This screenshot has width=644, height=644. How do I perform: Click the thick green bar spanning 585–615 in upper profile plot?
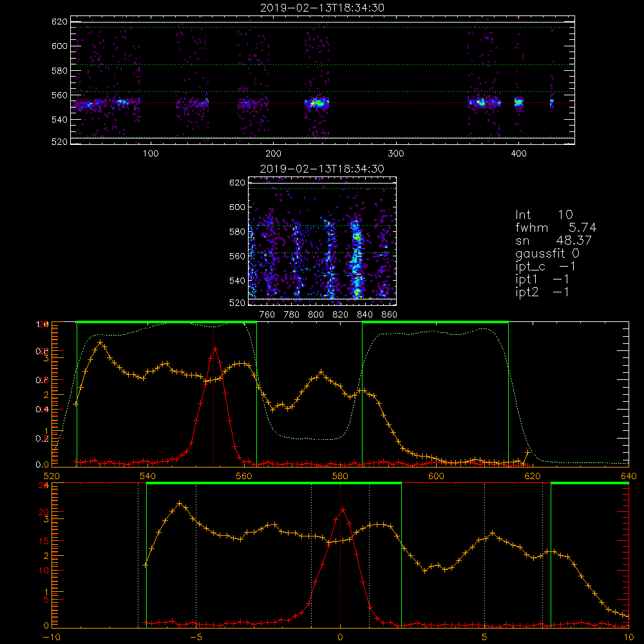click(x=435, y=323)
